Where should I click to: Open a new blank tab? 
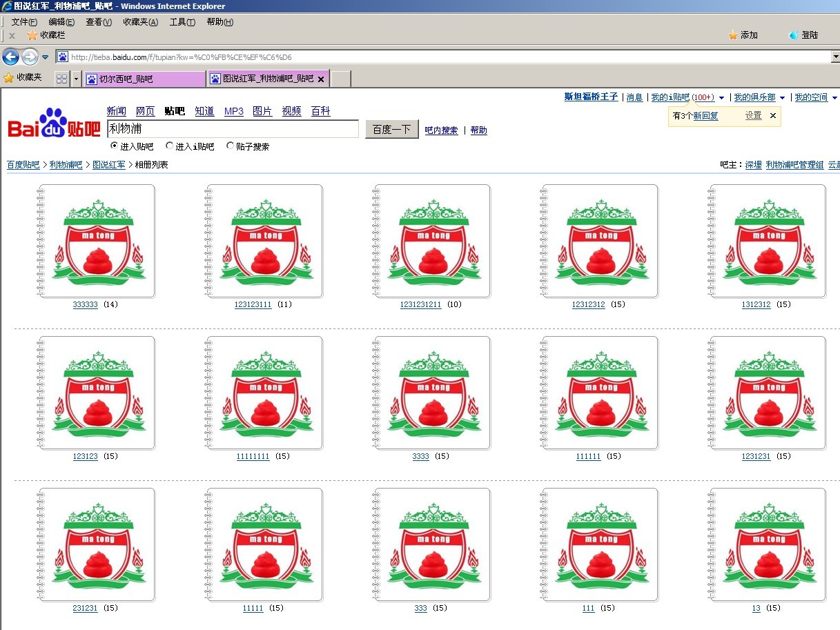coord(340,79)
